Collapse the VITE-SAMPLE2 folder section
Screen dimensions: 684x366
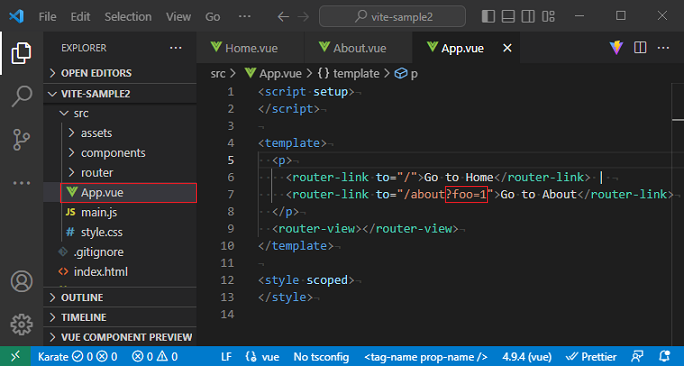(x=120, y=94)
